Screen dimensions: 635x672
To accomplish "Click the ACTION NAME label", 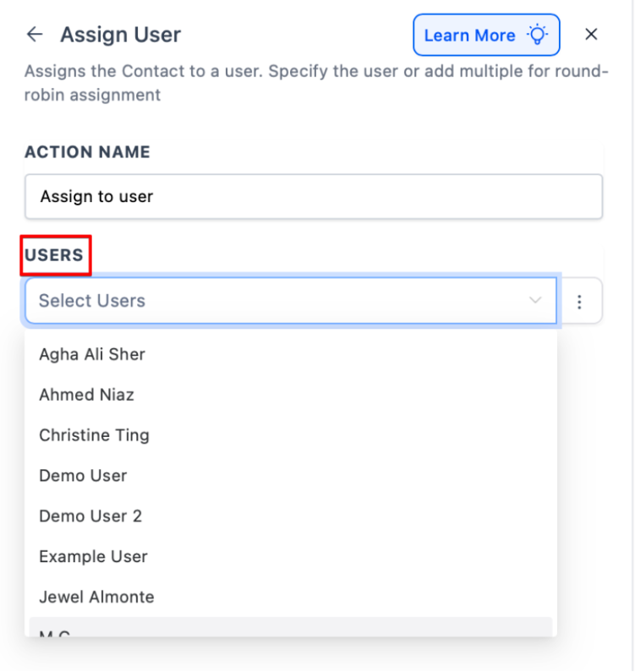I will tap(87, 152).
